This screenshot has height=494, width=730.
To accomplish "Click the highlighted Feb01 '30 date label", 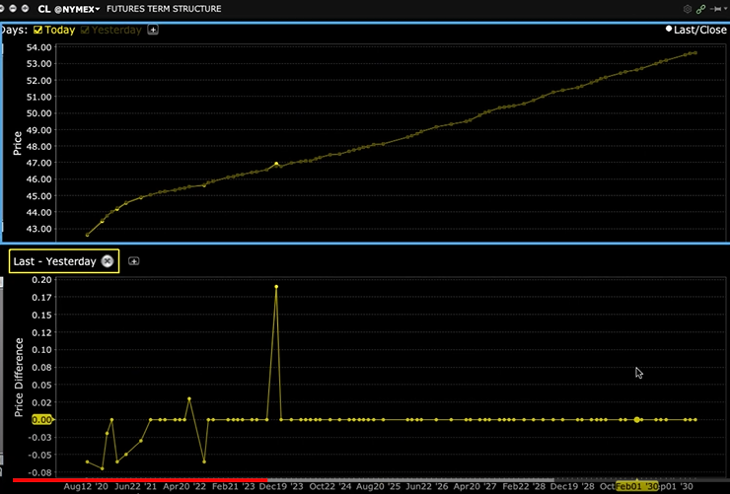I will [637, 485].
